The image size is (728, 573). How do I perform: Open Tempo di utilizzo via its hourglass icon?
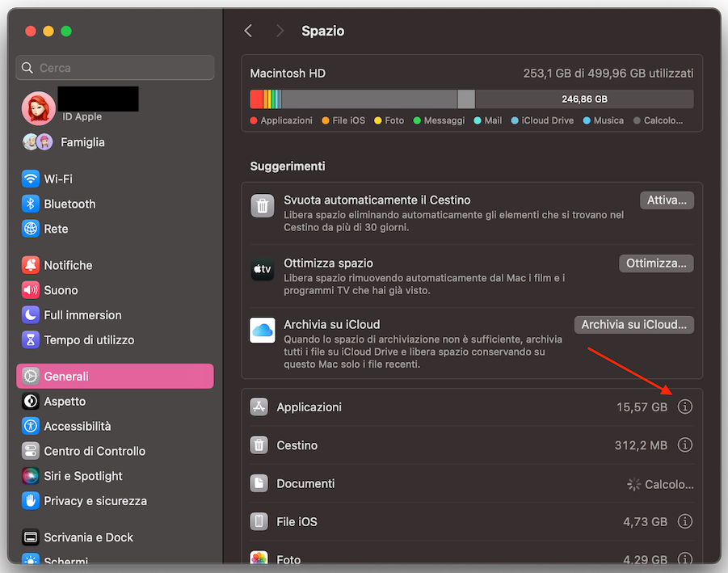30,340
